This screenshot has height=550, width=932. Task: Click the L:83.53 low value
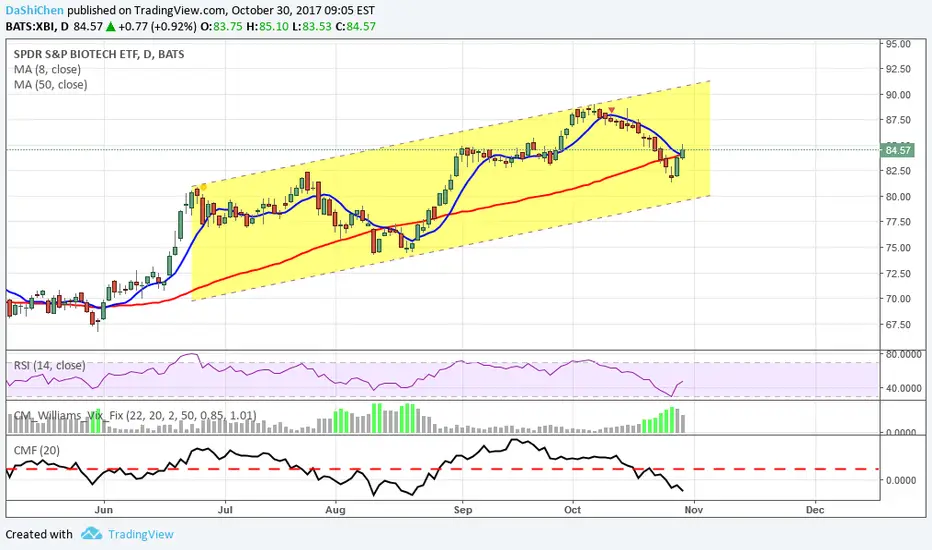tap(312, 27)
